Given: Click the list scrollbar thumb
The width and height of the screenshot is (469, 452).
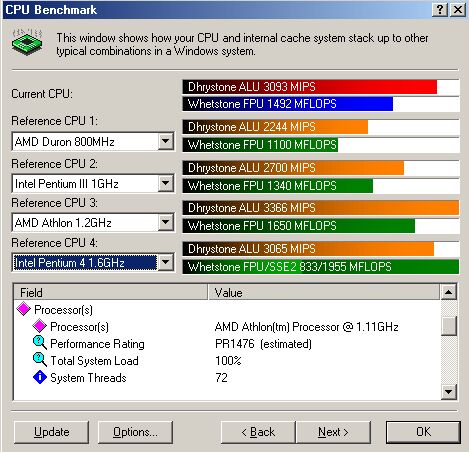Looking at the screenshot, I should [449, 325].
